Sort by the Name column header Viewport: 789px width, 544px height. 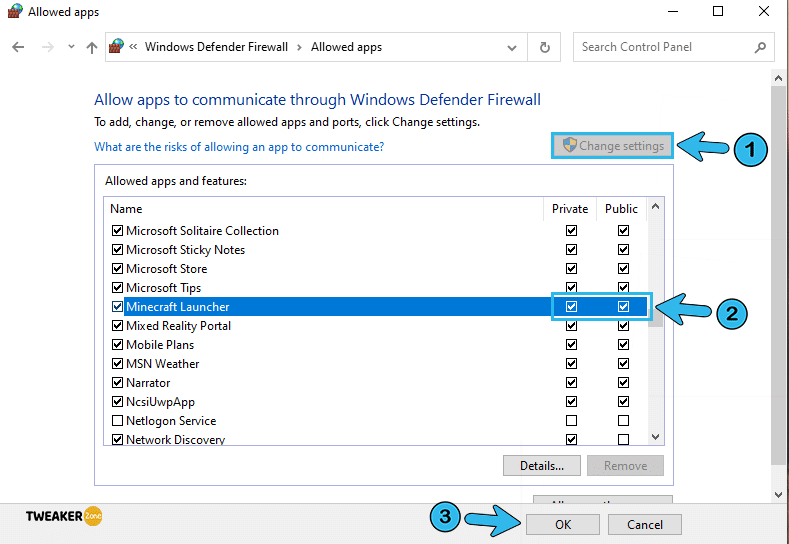point(126,209)
